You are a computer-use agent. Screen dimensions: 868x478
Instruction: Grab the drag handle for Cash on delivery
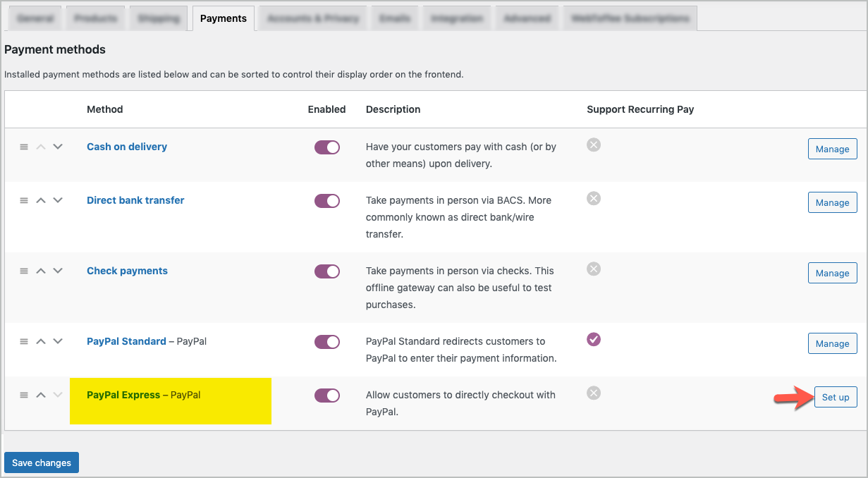23,147
